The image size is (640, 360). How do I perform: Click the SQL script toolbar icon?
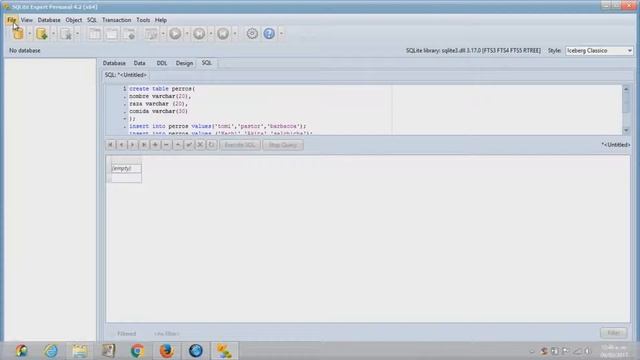click(x=151, y=34)
